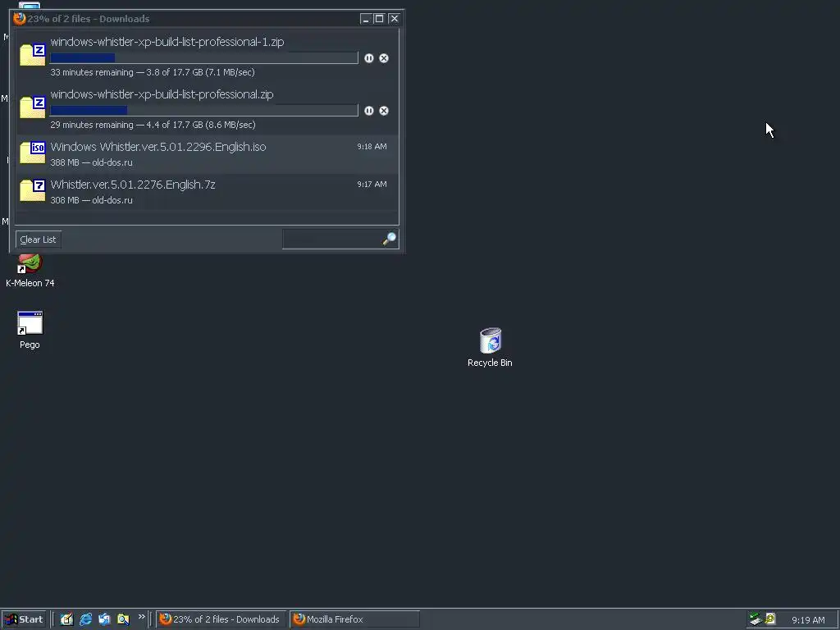Click the ISO icon of Whistler 2296 download
Screen dimensions: 840x630
click(x=33, y=153)
